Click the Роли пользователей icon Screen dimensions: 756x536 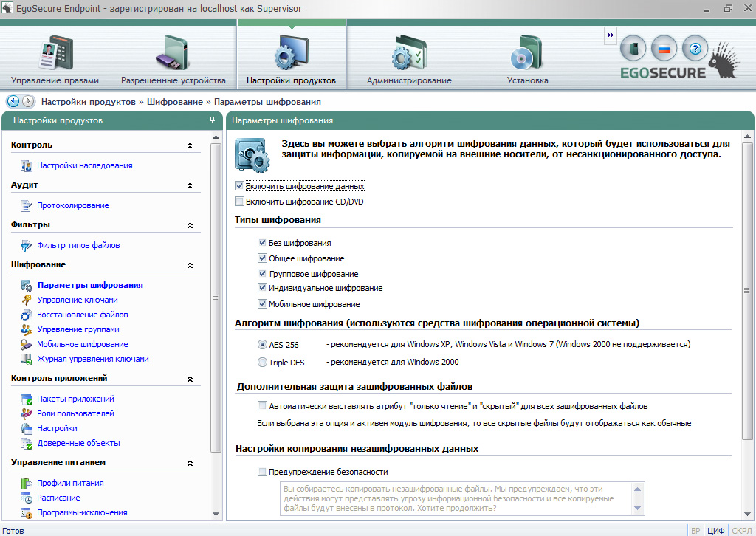[26, 413]
